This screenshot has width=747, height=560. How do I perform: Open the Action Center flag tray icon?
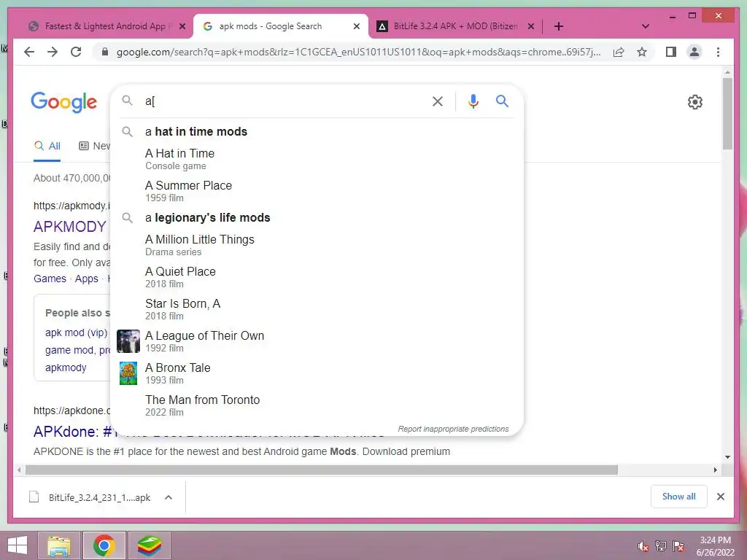[x=678, y=546]
